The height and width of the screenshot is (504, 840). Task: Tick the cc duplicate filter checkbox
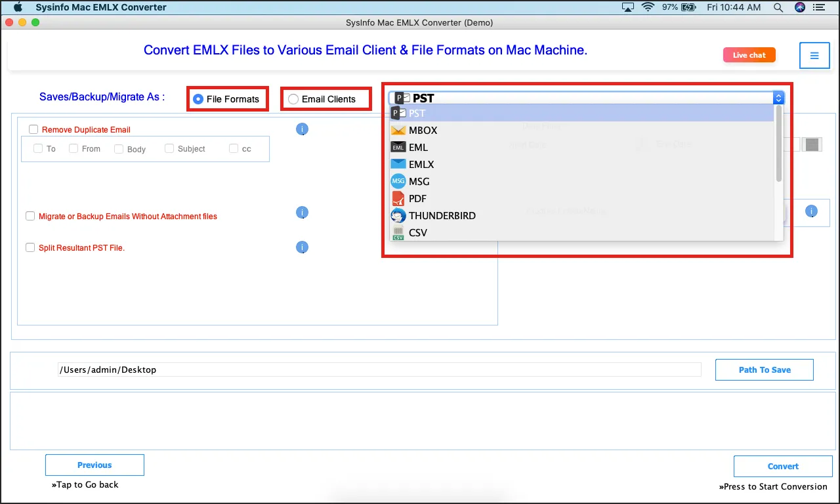click(x=234, y=149)
